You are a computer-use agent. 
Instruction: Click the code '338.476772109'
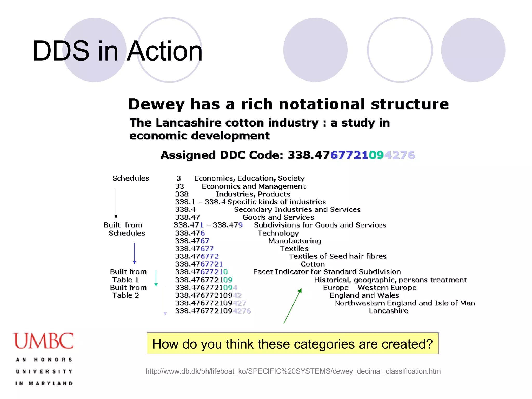tap(204, 280)
